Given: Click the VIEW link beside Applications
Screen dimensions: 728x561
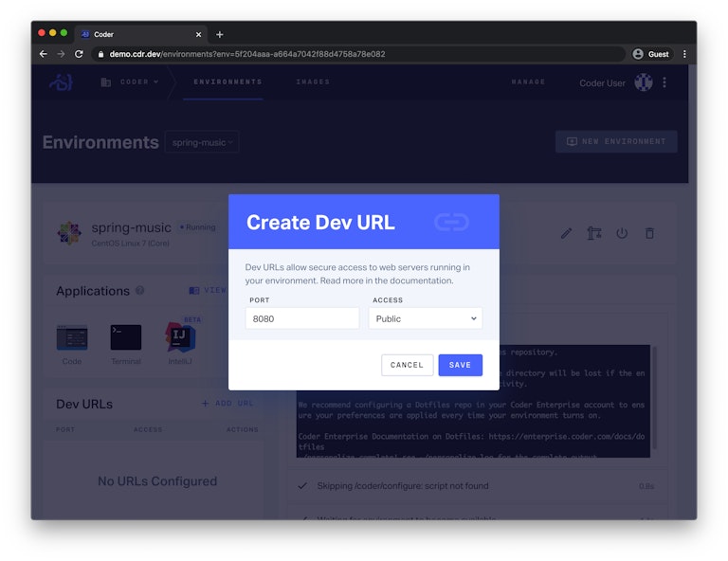Looking at the screenshot, I should pyautogui.click(x=208, y=290).
